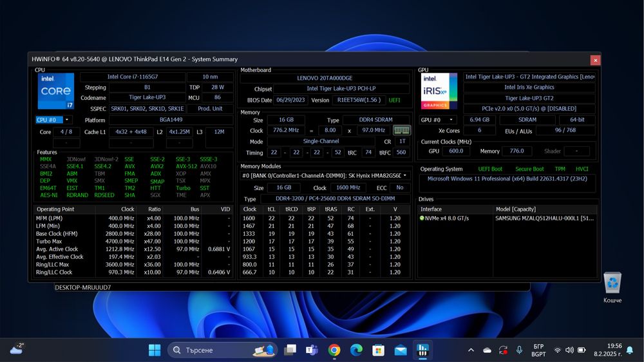
Task: Launch Microsoft Teams from the taskbar
Action: (312, 350)
